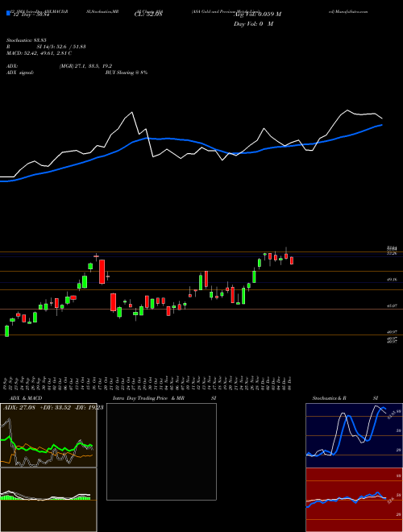Click the 'SI 14/3: 52.6 / 51.83' value
This screenshot has height=532, width=403.
pos(61,47)
